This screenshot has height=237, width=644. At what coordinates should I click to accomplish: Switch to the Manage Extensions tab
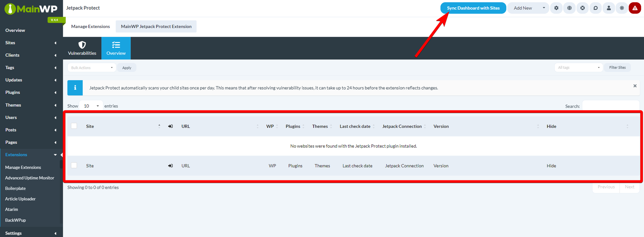[90, 26]
